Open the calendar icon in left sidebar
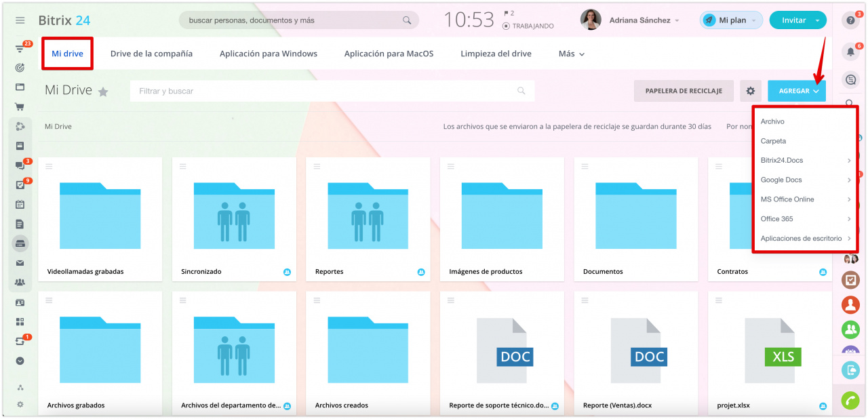This screenshot has width=868, height=419. pyautogui.click(x=20, y=204)
